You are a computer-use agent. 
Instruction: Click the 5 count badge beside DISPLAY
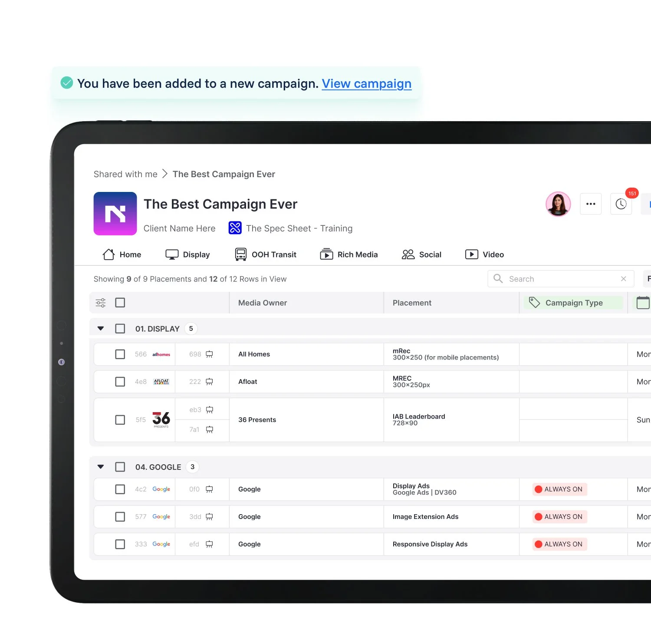191,329
